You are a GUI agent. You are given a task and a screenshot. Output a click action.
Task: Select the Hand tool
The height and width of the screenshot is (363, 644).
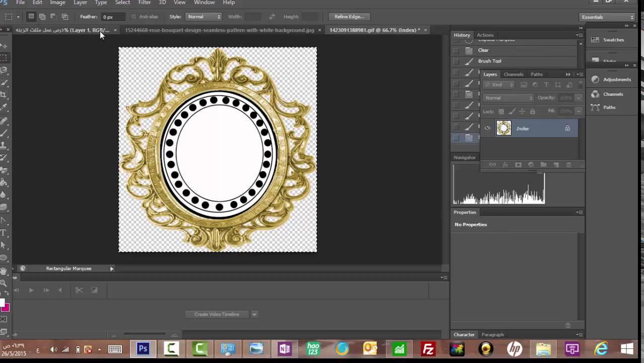pyautogui.click(x=4, y=271)
